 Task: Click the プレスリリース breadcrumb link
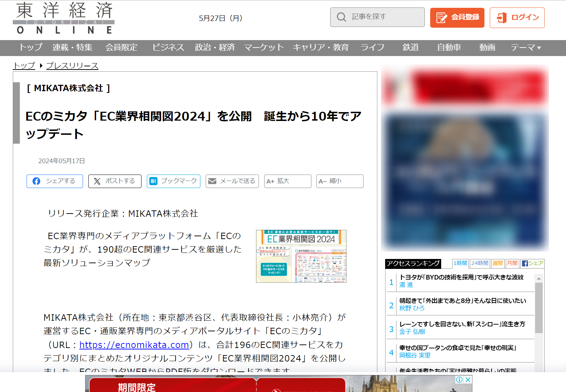(72, 66)
